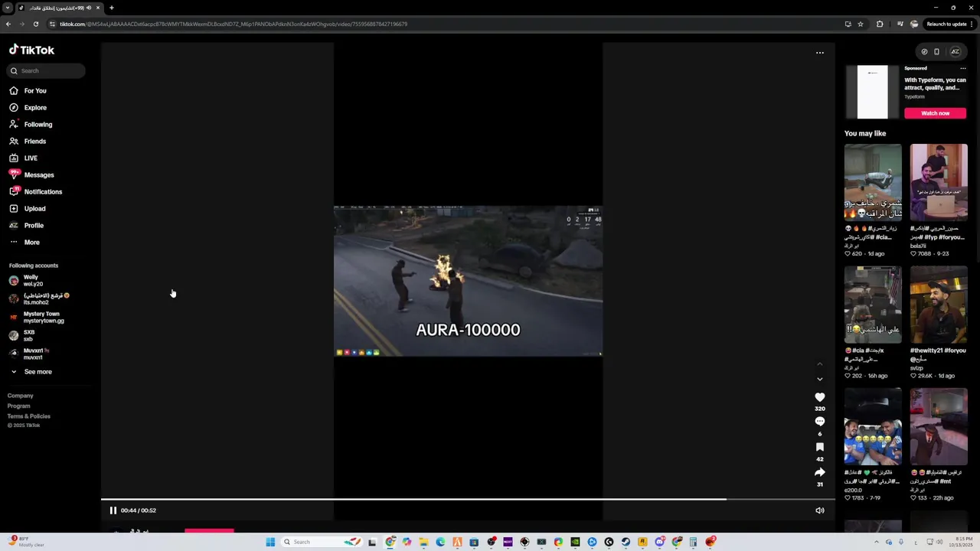Expand Terms & Policies footer section

point(29,416)
